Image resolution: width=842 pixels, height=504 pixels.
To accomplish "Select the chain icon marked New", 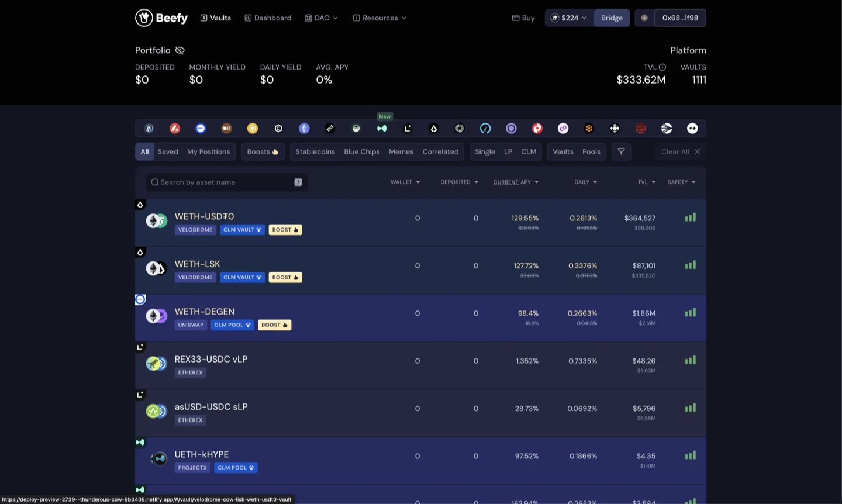I will 382,129.
